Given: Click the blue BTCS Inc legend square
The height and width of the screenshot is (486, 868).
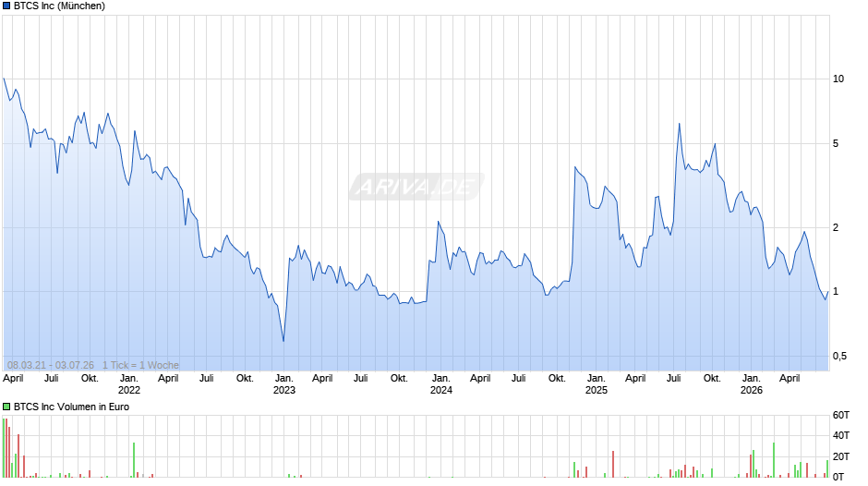Looking at the screenshot, I should click(6, 6).
